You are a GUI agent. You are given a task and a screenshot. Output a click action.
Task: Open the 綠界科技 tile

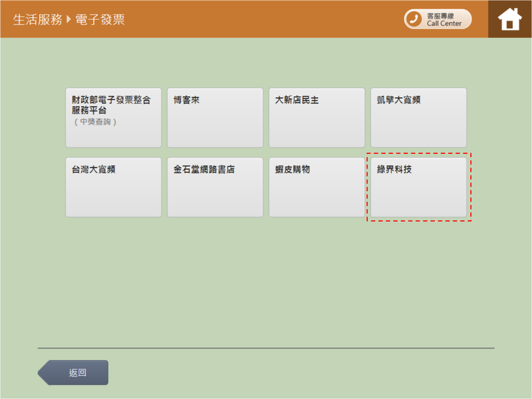click(x=418, y=187)
